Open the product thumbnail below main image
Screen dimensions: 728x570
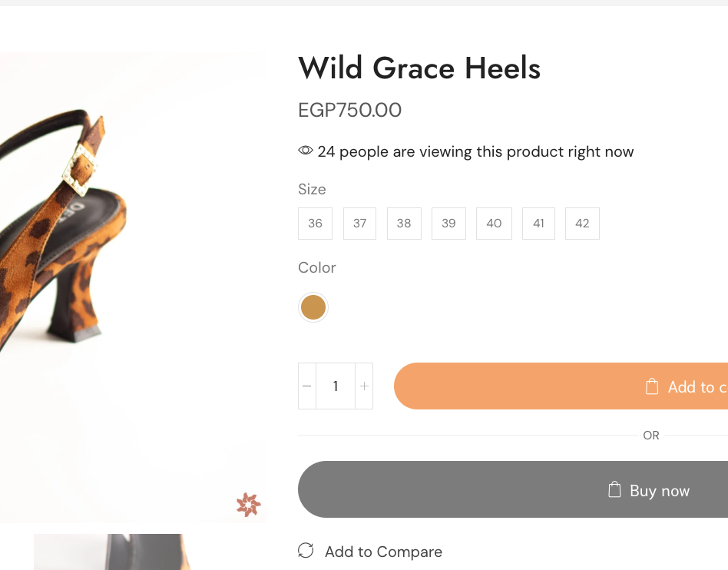112,552
